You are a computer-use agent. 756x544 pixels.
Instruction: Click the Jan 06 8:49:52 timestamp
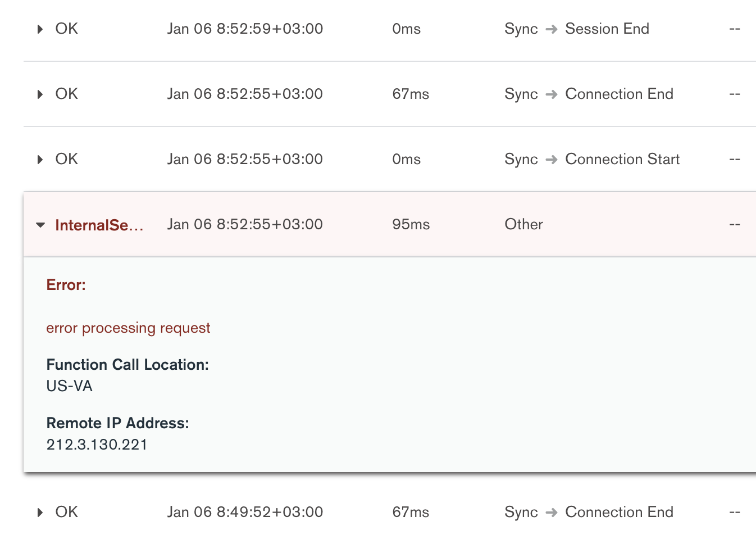click(x=245, y=512)
